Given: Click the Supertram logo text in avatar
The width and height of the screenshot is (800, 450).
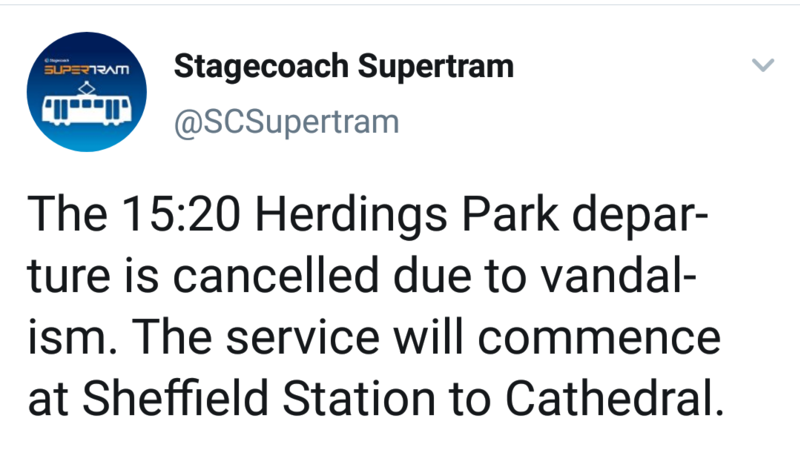Looking at the screenshot, I should pos(88,72).
